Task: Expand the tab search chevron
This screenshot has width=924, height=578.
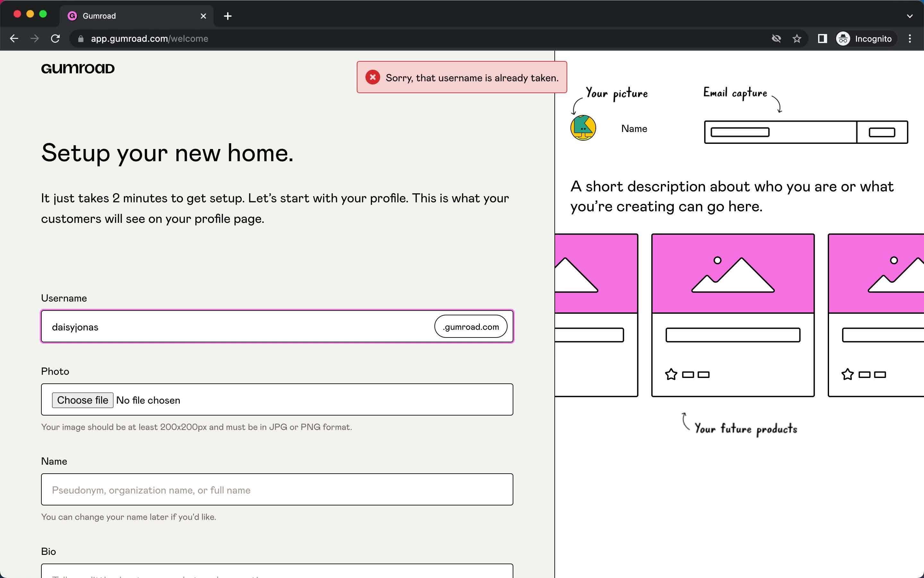Action: (x=910, y=16)
